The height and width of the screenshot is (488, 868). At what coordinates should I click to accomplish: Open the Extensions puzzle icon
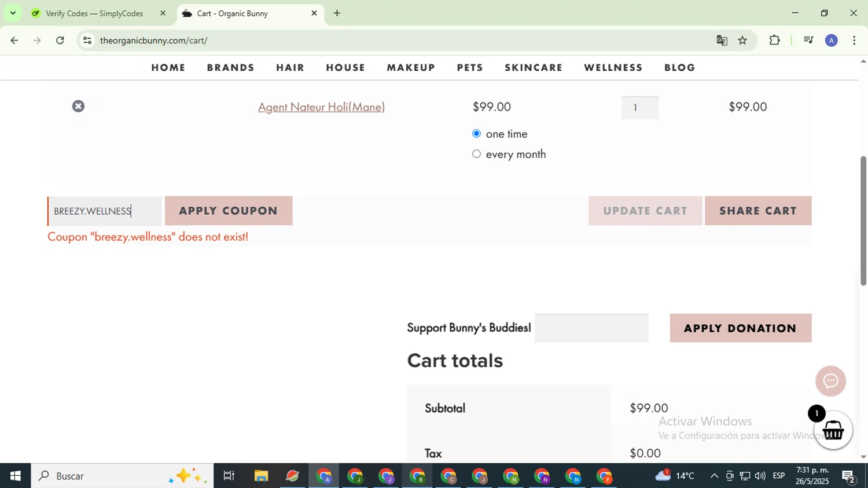(774, 41)
